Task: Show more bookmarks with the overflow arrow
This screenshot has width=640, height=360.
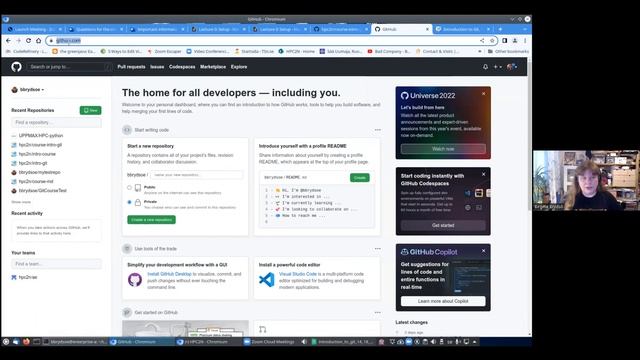Action: pos(480,51)
